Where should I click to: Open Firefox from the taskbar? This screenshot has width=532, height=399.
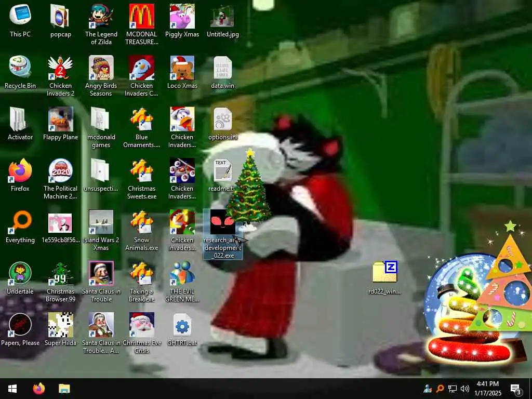point(38,389)
